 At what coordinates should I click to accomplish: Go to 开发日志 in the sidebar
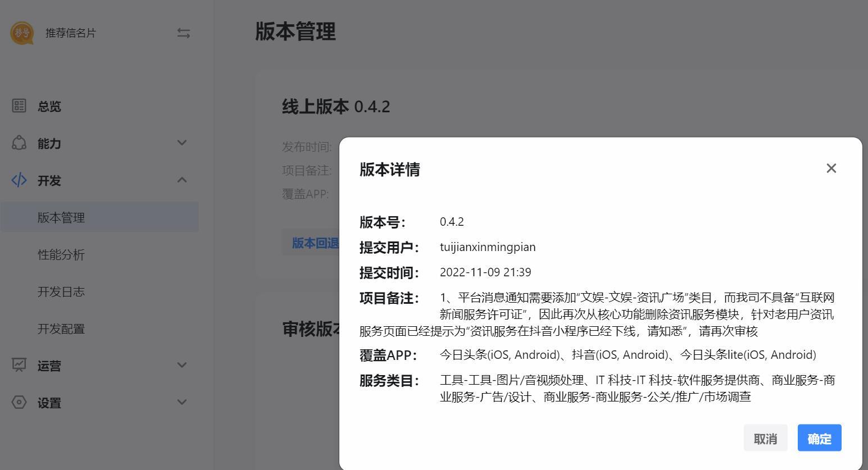[61, 291]
